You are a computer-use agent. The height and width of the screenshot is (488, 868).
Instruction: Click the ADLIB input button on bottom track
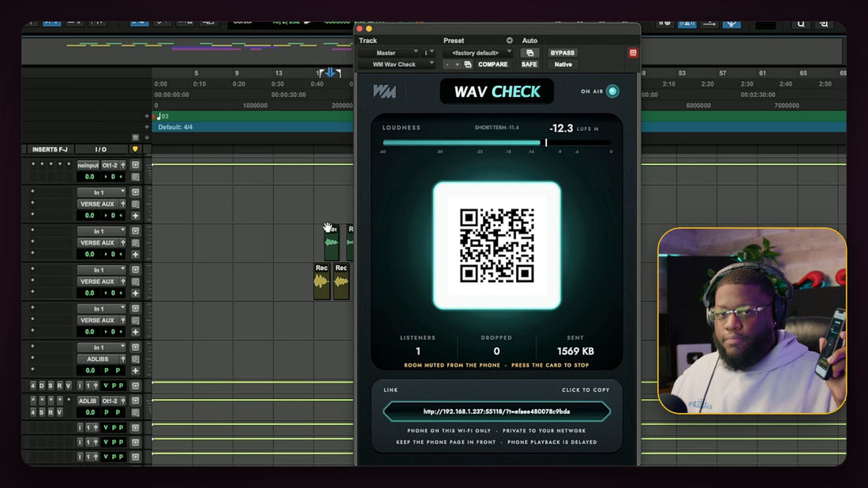tap(88, 400)
